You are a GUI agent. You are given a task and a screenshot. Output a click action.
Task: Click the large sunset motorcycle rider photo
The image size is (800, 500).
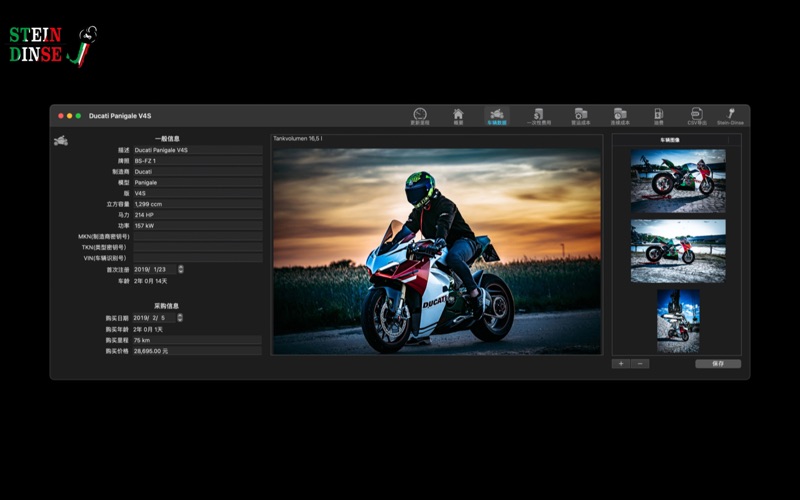click(x=437, y=251)
